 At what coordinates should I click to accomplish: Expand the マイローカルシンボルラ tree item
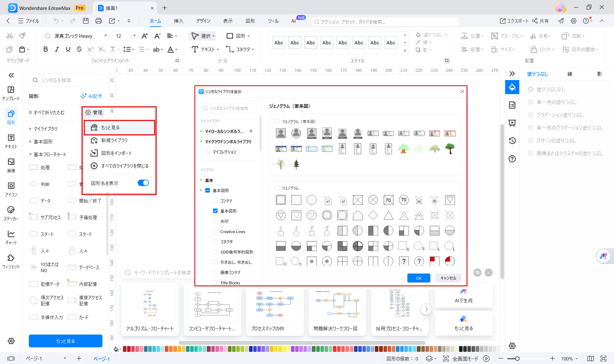coord(224,131)
